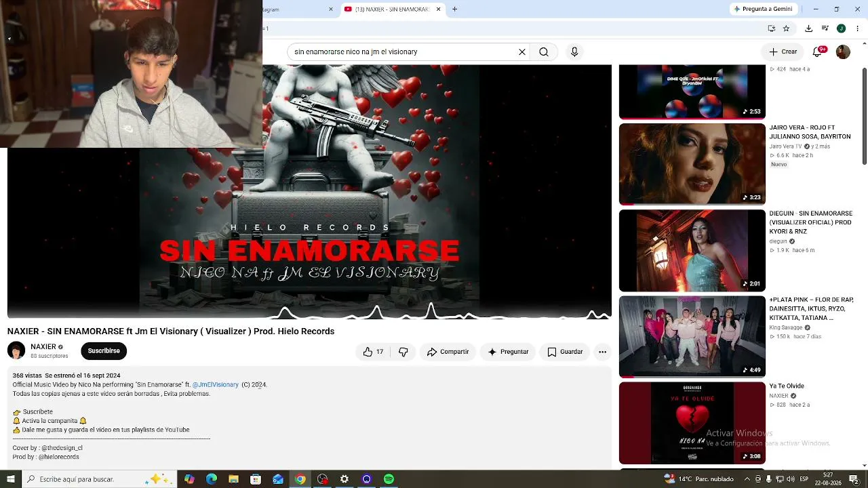The height and width of the screenshot is (488, 868).
Task: Open JAIRO VERA - ROJO FT title link
Action: pos(810,132)
